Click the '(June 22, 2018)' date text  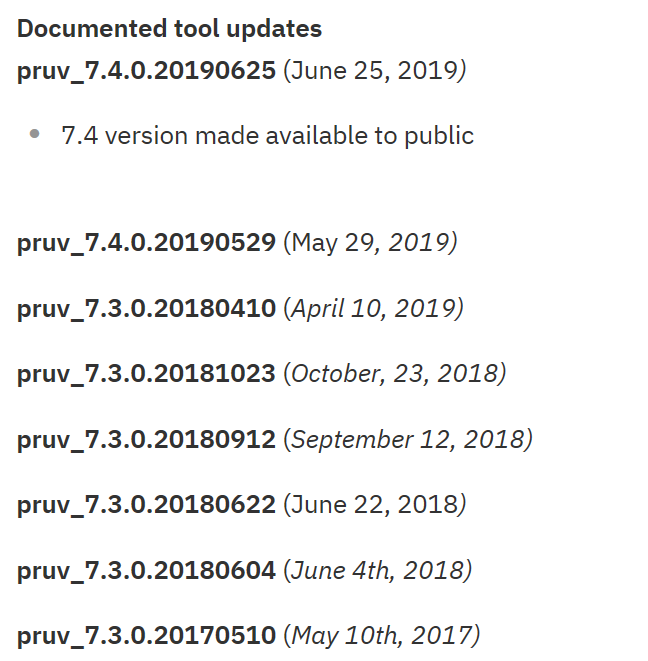coord(375,504)
